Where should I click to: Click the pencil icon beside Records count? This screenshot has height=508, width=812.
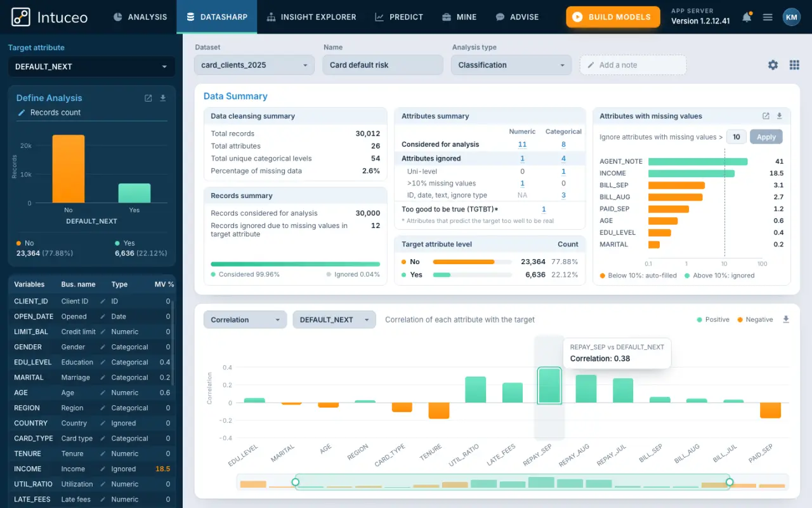tap(22, 112)
